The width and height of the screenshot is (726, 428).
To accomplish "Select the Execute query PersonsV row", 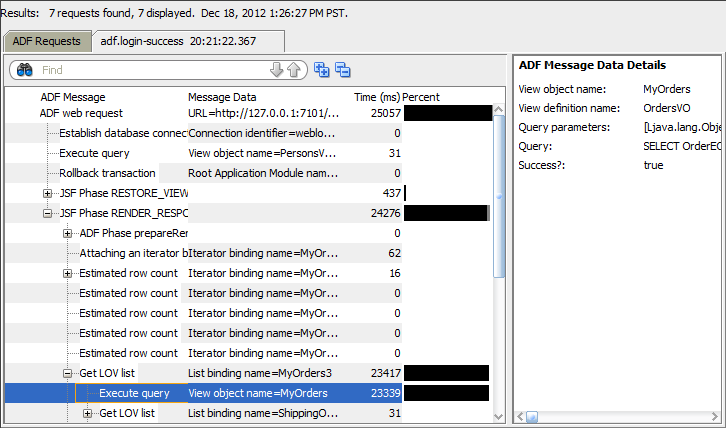I will coord(249,153).
